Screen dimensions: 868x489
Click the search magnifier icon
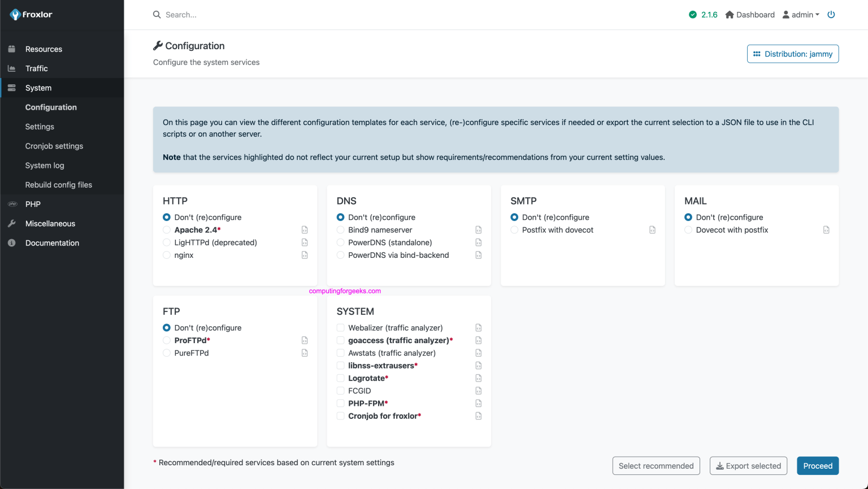(x=157, y=14)
